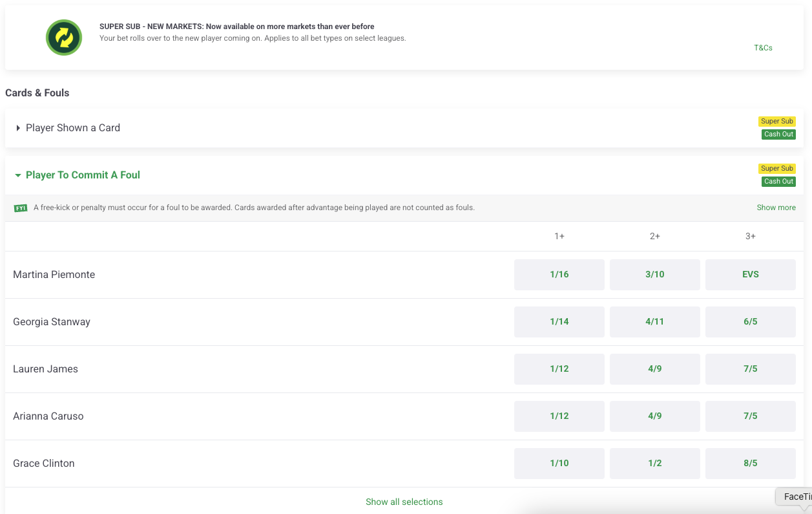Click the Super Sub badge on Player To Commit A Foul
This screenshot has height=514, width=812.
click(x=777, y=169)
